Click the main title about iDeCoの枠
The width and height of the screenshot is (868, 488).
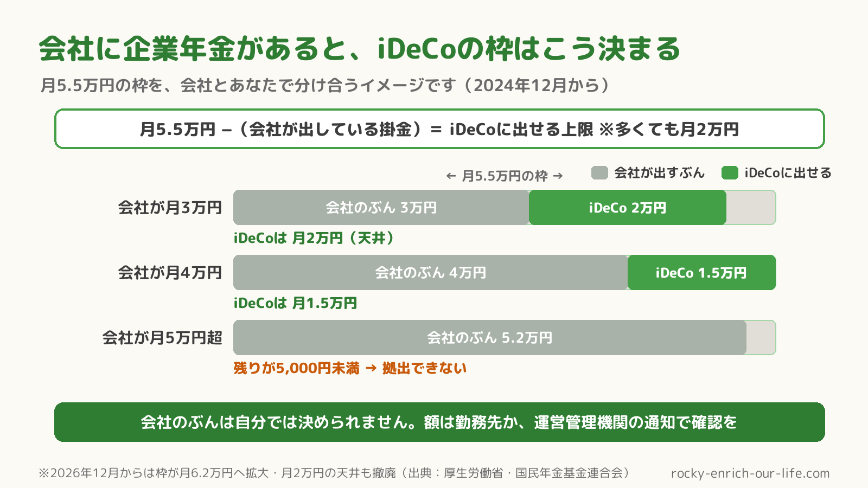360,49
